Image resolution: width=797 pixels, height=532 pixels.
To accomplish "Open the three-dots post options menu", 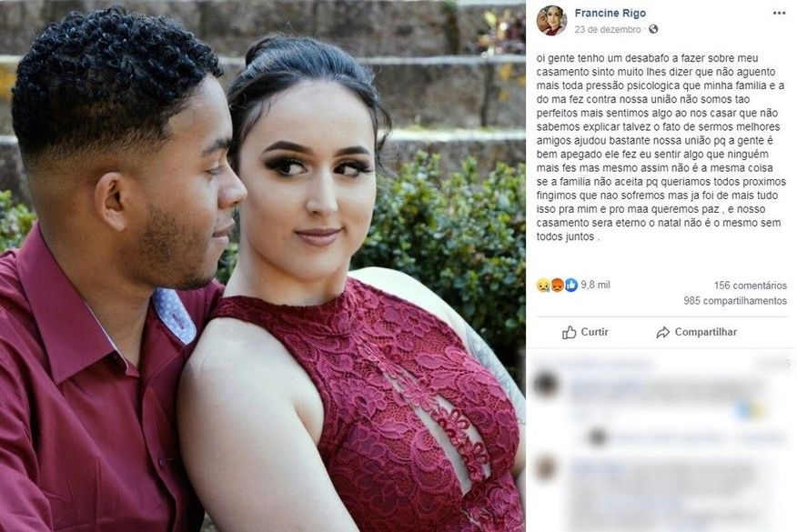I will click(779, 14).
